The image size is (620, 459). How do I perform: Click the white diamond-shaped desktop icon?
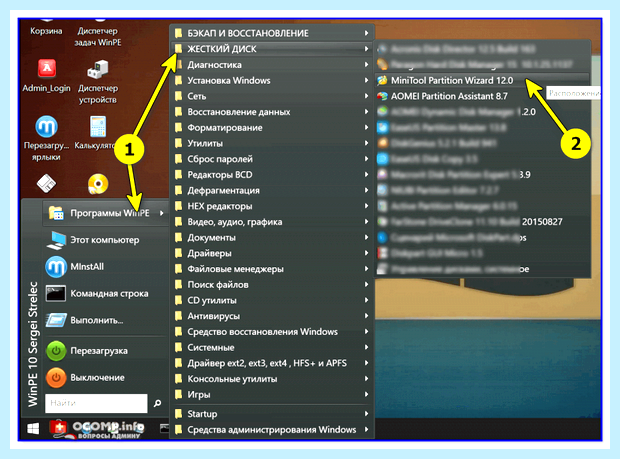click(x=47, y=183)
